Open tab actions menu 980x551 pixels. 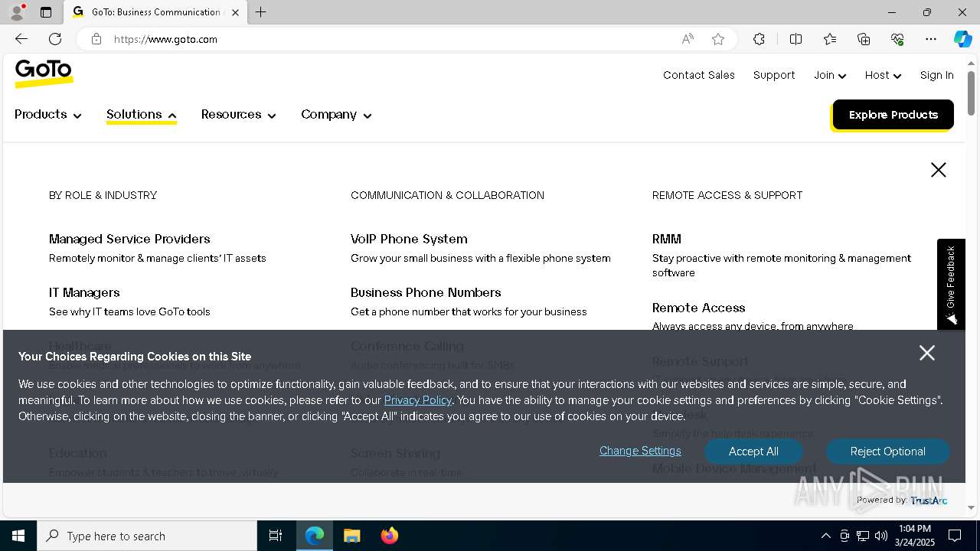pos(46,12)
